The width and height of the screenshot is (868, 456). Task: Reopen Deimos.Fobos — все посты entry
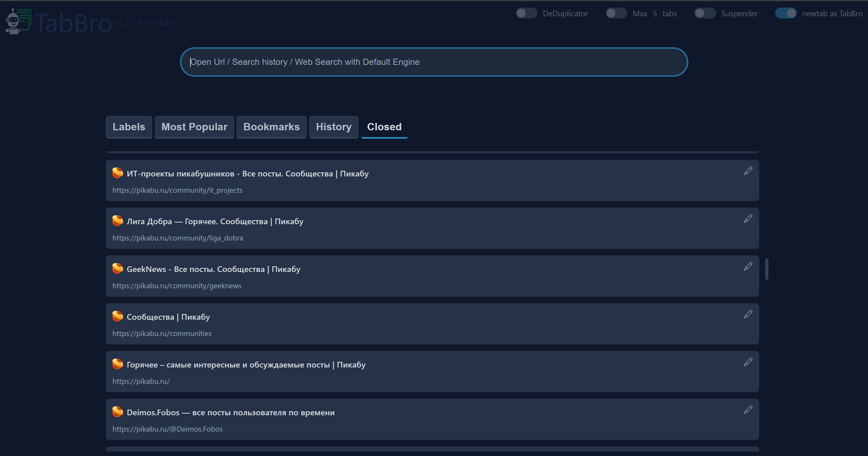click(231, 412)
